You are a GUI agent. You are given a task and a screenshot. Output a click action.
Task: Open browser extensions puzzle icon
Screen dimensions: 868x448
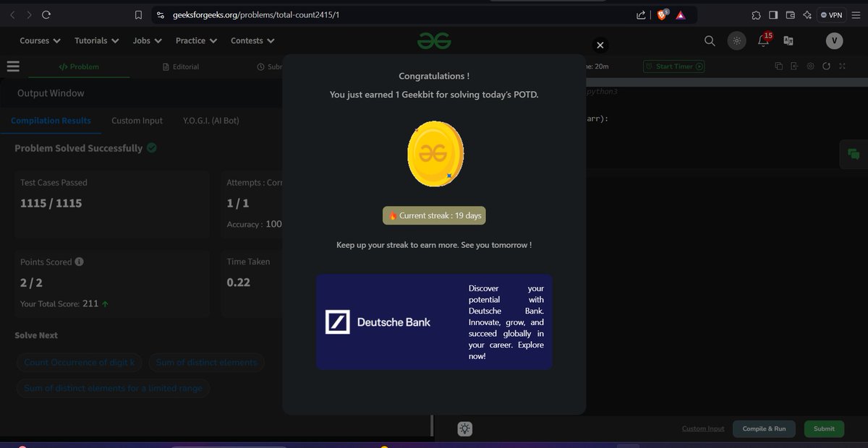(x=756, y=14)
